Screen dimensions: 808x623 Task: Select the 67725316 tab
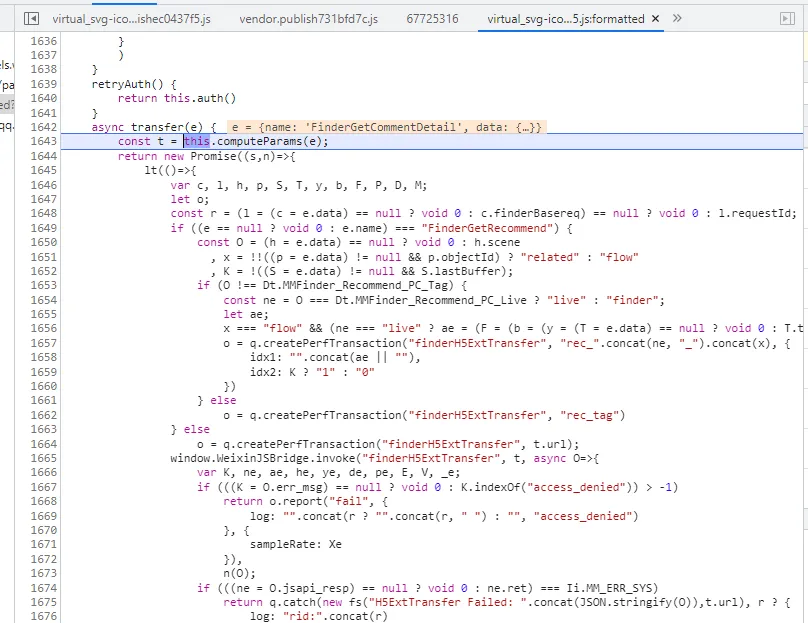pos(432,19)
